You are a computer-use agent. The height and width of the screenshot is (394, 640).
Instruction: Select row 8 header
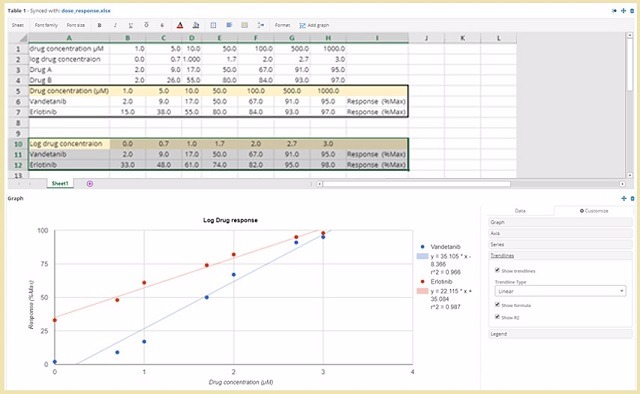coord(18,122)
